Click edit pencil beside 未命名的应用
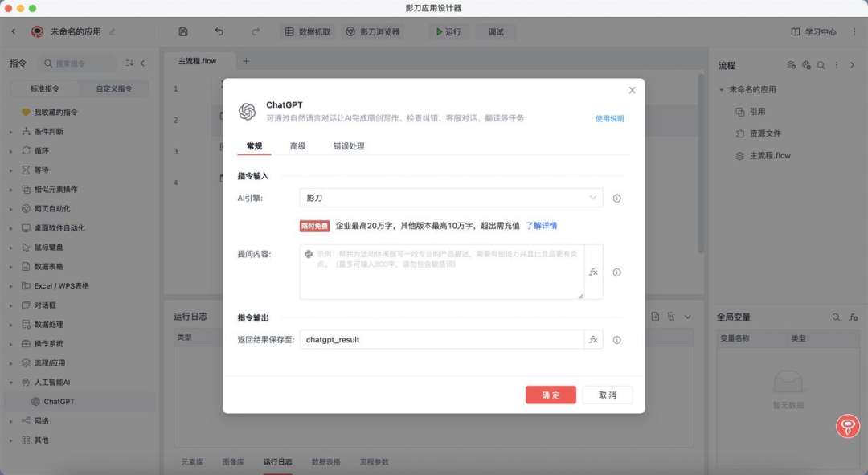The image size is (868, 475). click(113, 31)
